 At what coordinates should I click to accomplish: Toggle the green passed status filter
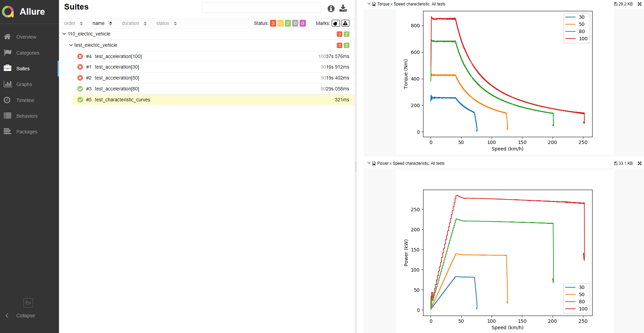(288, 23)
